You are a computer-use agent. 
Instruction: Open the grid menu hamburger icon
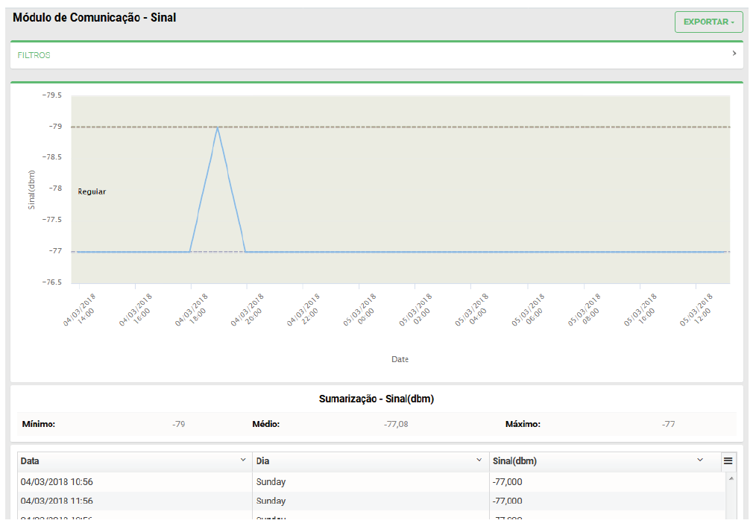(x=728, y=461)
